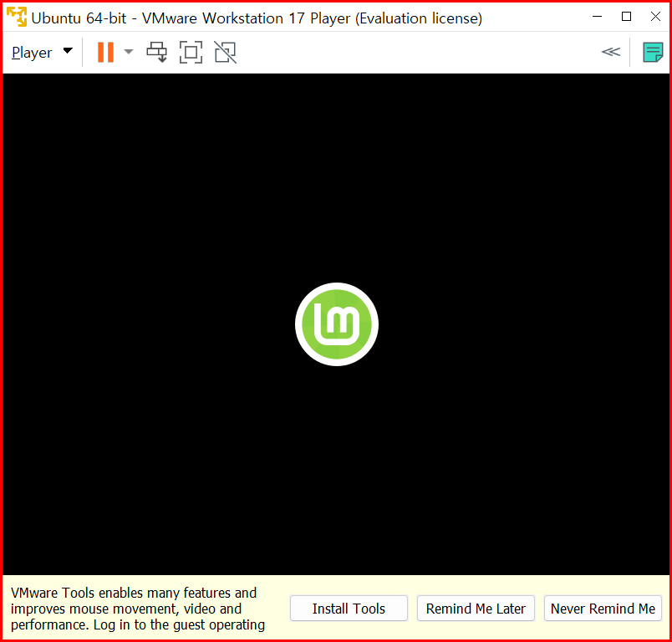Expand the power options dropdown arrow

point(128,53)
